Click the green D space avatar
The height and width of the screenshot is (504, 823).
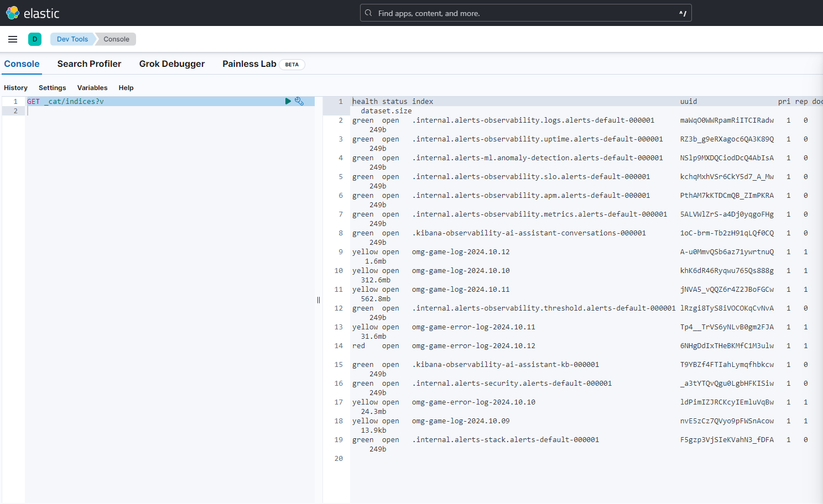pos(35,39)
